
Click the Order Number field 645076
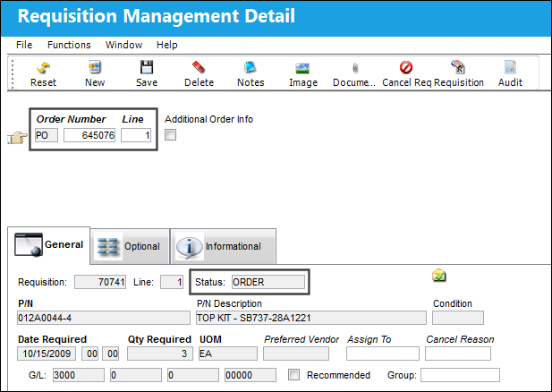tap(89, 135)
